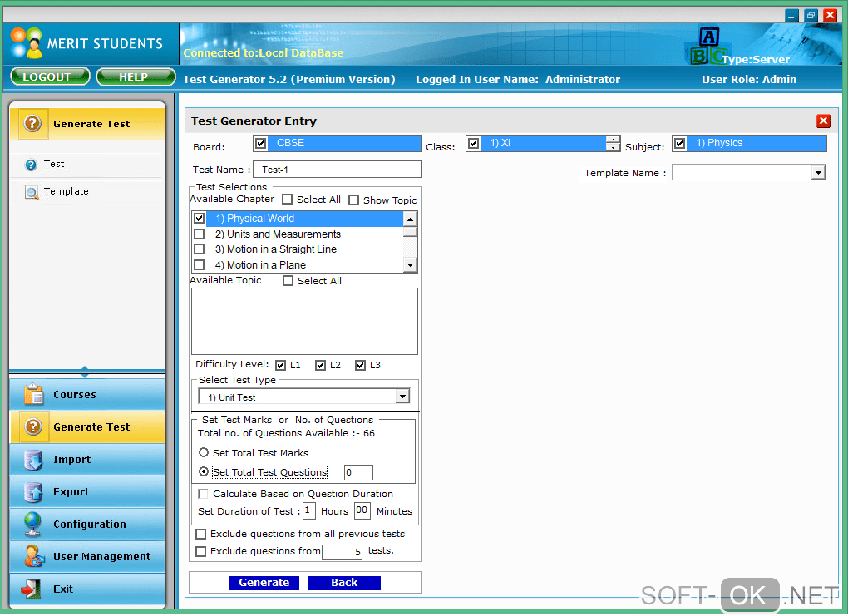Viewport: 848px width, 616px height.
Task: Click the chapter list scrollbar thumb
Action: tap(410, 231)
